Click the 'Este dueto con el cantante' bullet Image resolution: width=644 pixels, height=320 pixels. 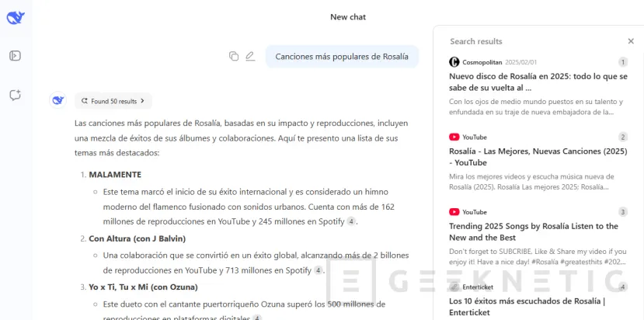244,311
